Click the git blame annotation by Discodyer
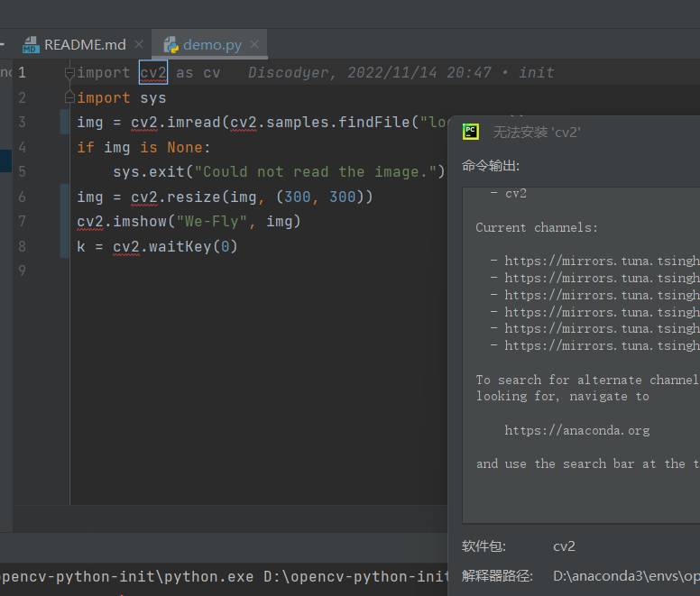This screenshot has width=700, height=596. [x=401, y=73]
